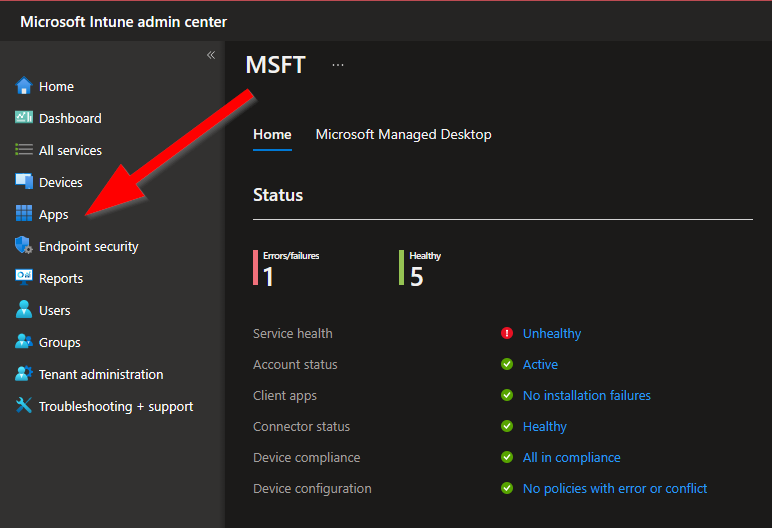
Task: Click green check beside No installation failures
Action: tap(507, 395)
